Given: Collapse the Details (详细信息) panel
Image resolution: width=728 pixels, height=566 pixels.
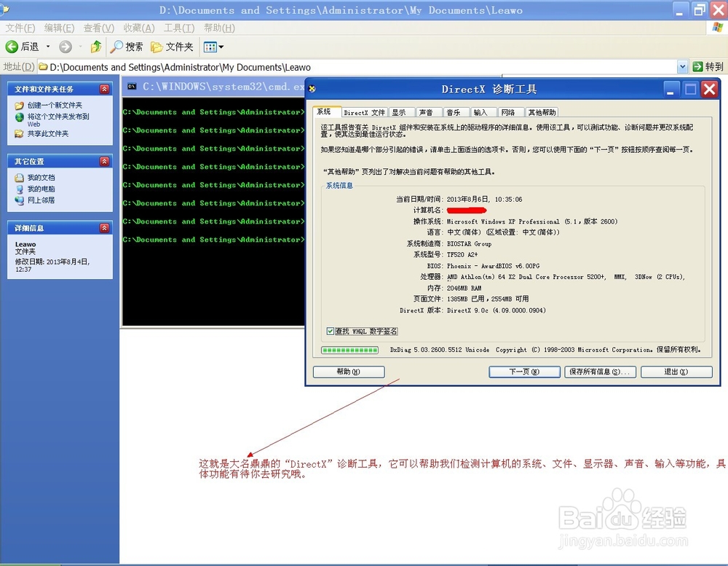Looking at the screenshot, I should point(104,228).
